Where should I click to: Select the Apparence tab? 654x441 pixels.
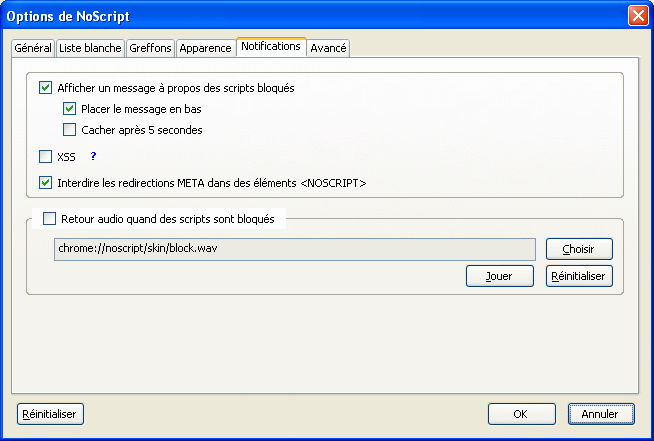pyautogui.click(x=205, y=48)
